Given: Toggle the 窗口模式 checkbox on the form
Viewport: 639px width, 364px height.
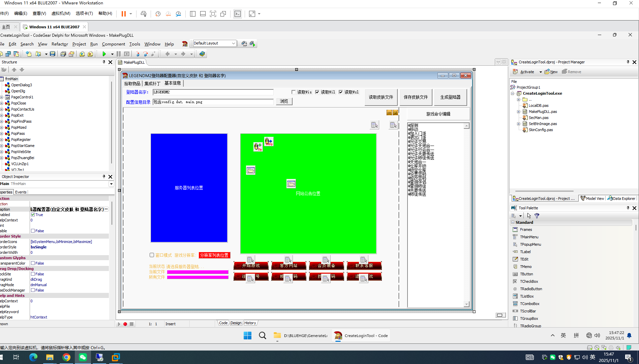Looking at the screenshot, I should tap(152, 255).
